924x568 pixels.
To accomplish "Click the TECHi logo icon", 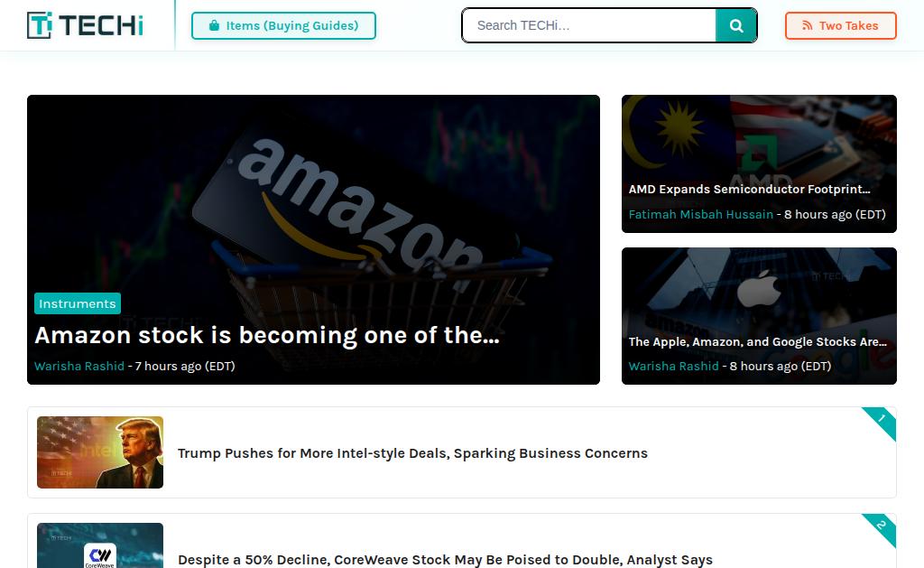I will pos(40,25).
